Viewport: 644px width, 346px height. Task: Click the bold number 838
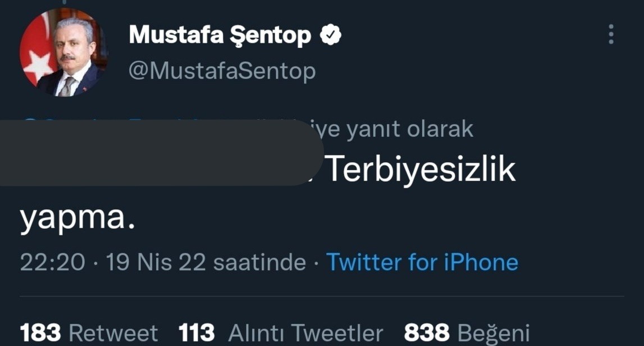427,333
